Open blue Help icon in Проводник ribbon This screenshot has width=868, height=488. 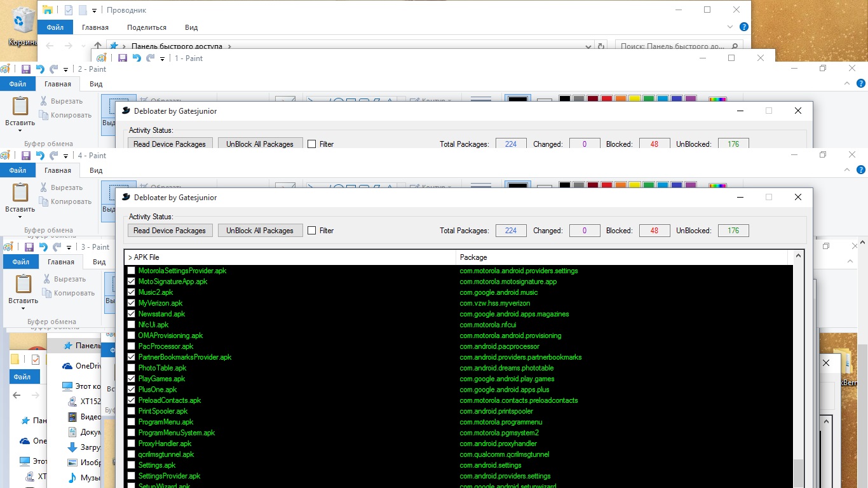click(744, 27)
